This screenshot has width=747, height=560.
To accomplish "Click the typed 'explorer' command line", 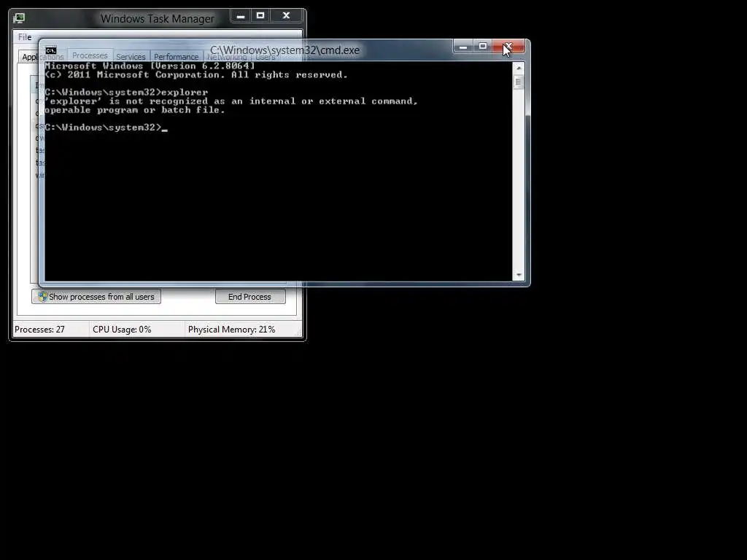I will pyautogui.click(x=126, y=93).
